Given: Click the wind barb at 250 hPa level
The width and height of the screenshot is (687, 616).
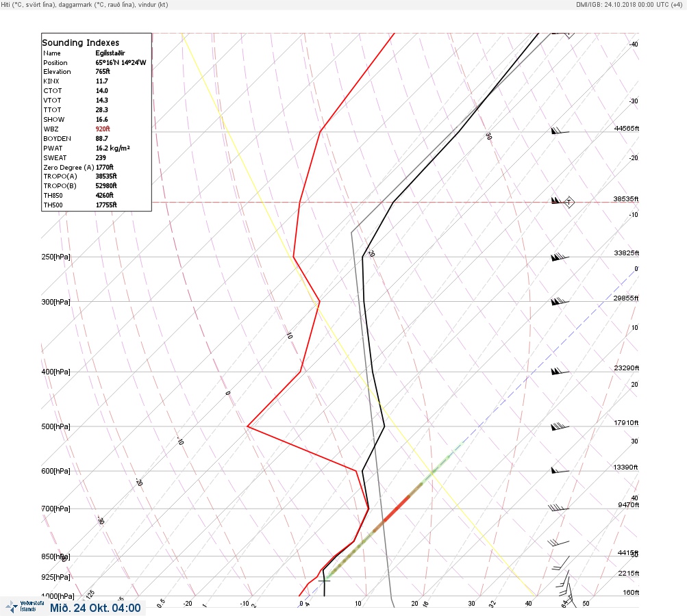Looking at the screenshot, I should click(x=560, y=257).
